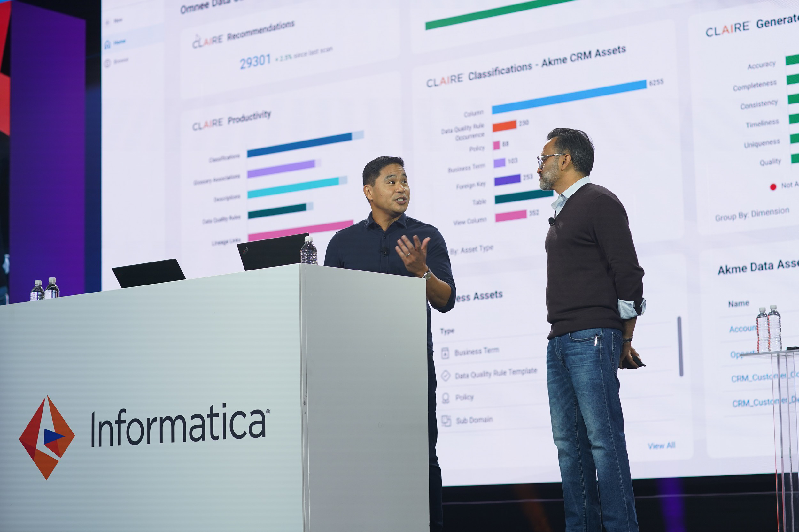The image size is (799, 532).
Task: Click the blue Column bar labeled 6255
Action: [569, 97]
